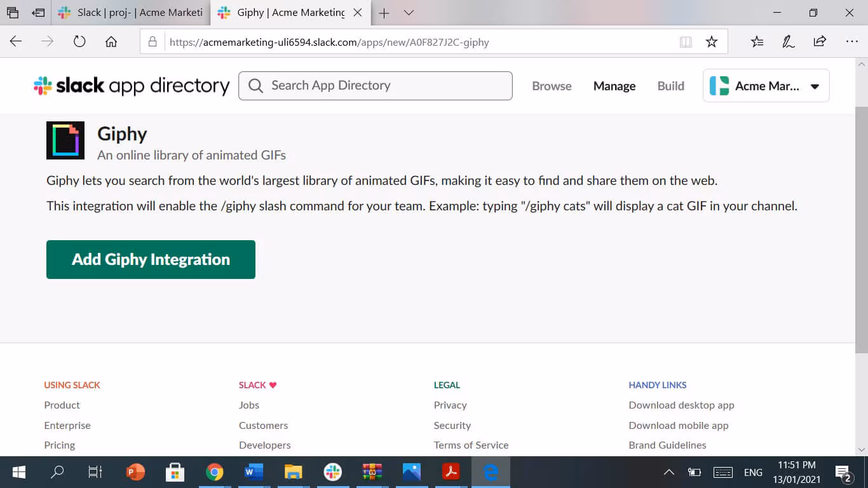
Task: Click the Giphy app logo icon
Action: [x=65, y=140]
